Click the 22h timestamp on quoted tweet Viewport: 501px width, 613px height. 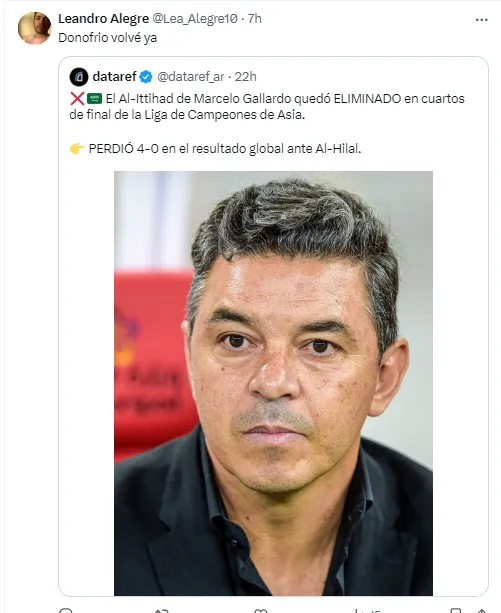(245, 77)
